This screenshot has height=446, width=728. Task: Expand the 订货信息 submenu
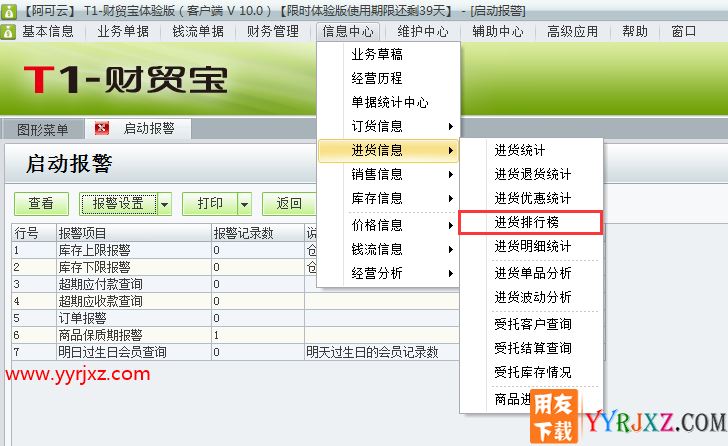(388, 126)
